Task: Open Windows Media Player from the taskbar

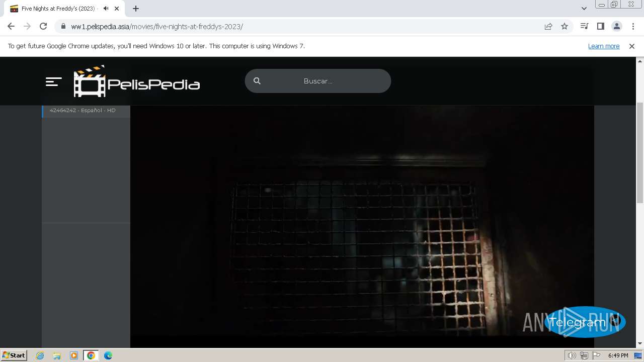Action: (x=74, y=355)
